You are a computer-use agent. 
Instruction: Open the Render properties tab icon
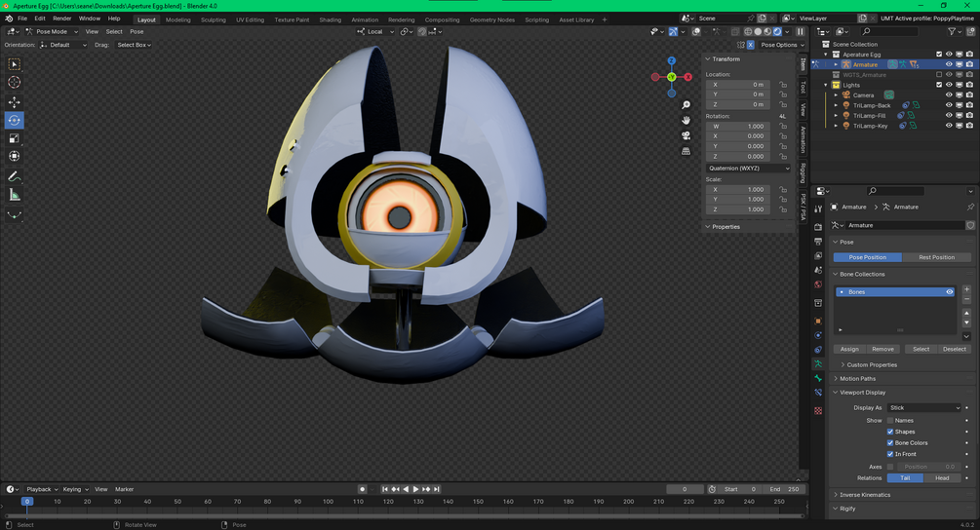[x=818, y=227]
